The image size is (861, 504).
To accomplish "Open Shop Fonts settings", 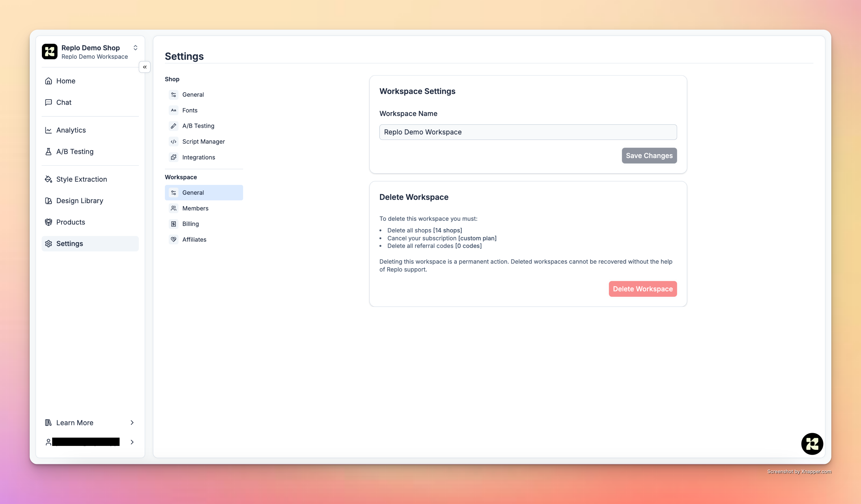I will click(x=190, y=110).
